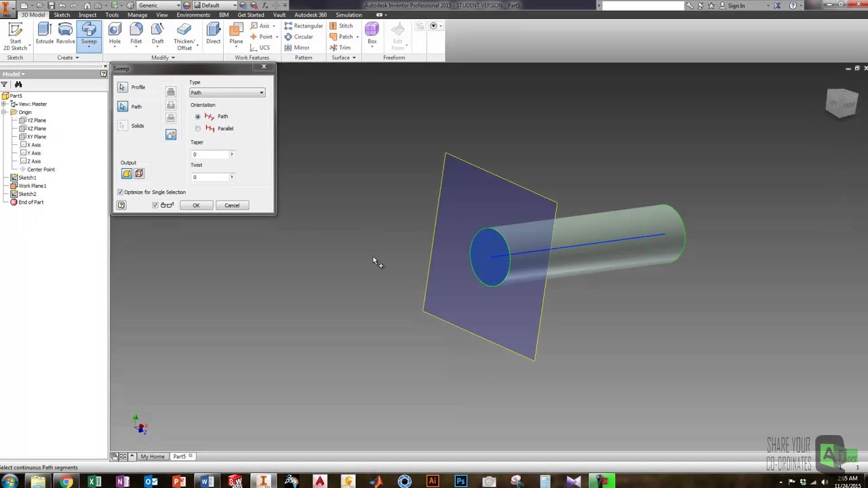
Task: Select the Revolve tool
Action: coord(66,34)
